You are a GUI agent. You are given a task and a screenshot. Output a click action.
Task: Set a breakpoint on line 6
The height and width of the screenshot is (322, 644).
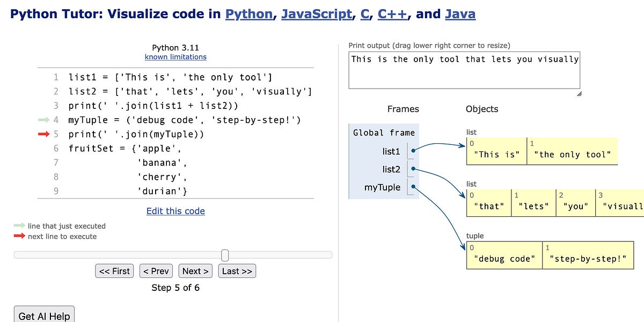55,148
